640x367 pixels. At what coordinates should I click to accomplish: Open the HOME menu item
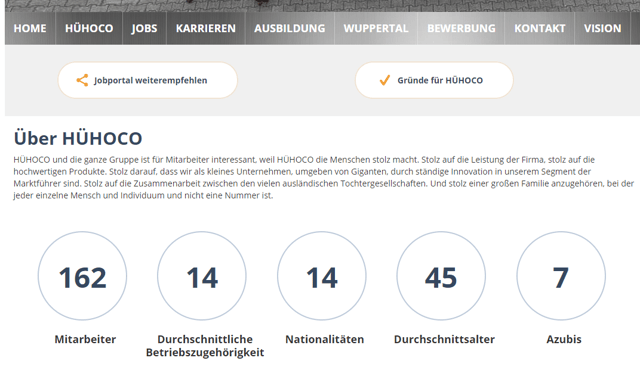pos(30,28)
